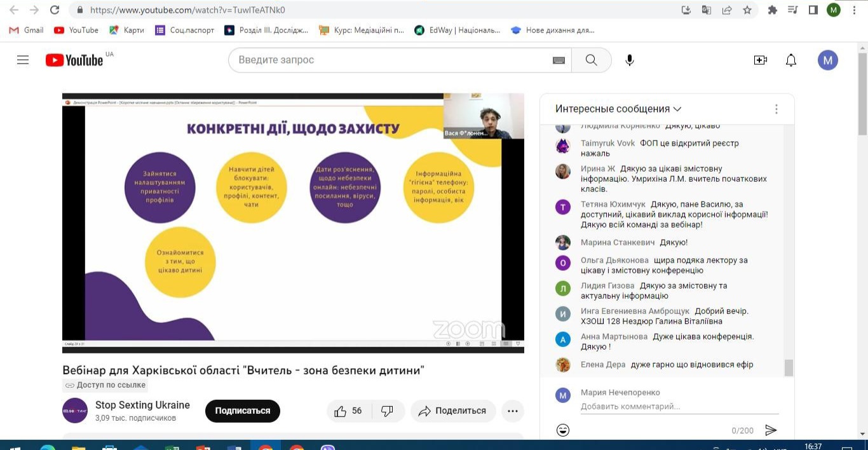Bookmark this page with the star icon

coord(747,10)
